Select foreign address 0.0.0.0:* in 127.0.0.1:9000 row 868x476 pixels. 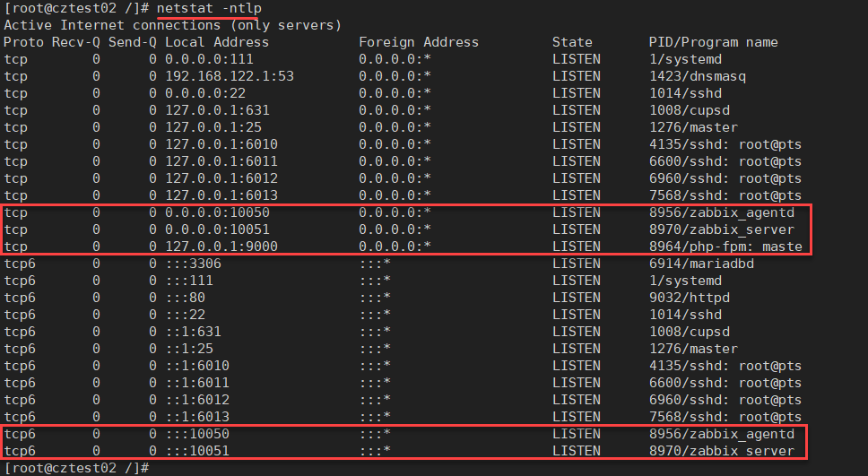tap(395, 247)
